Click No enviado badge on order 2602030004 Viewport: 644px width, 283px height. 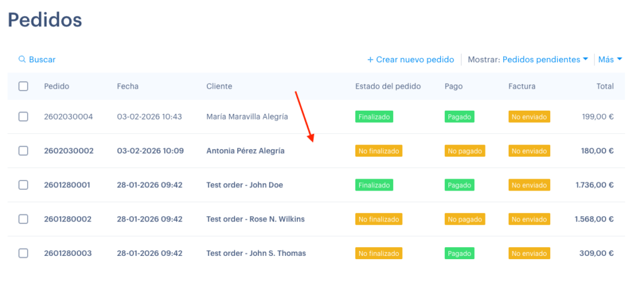529,116
